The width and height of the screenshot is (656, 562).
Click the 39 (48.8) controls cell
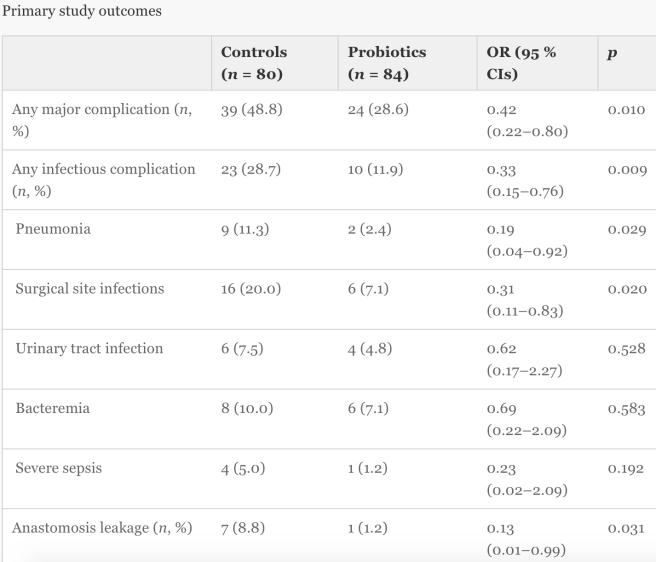[x=252, y=110]
